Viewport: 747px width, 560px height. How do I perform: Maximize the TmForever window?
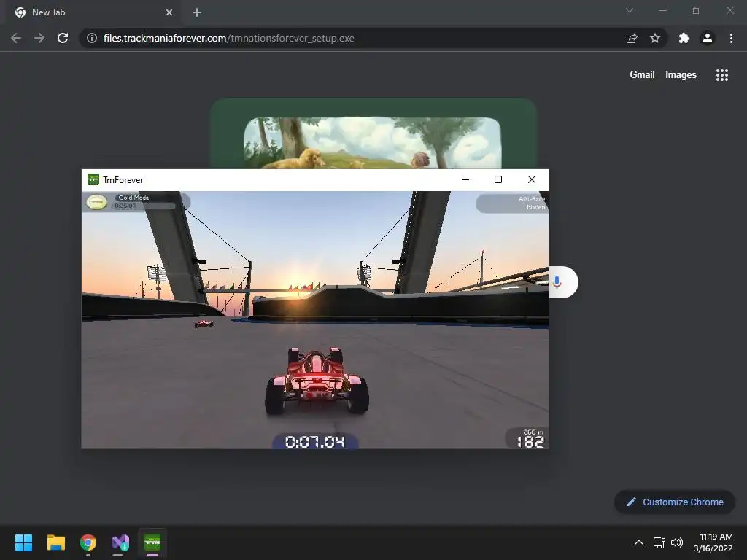pos(498,179)
